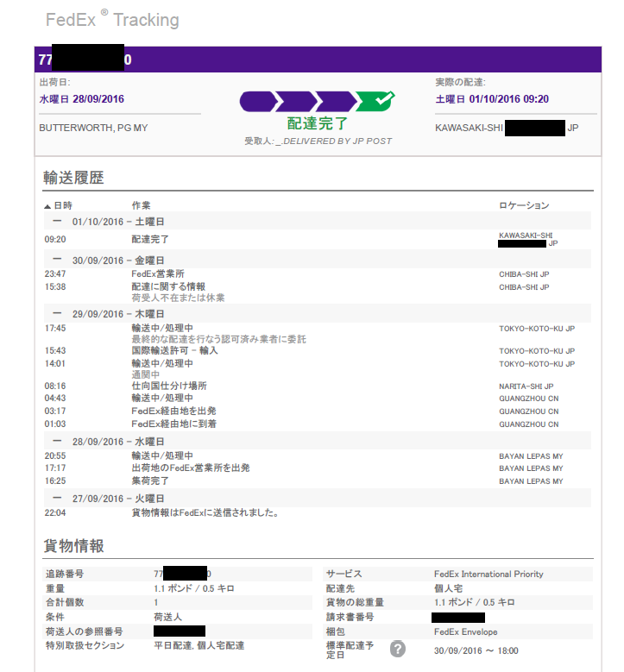Click the NARITA-SHI JP location
This screenshot has height=672, width=624.
pos(526,386)
